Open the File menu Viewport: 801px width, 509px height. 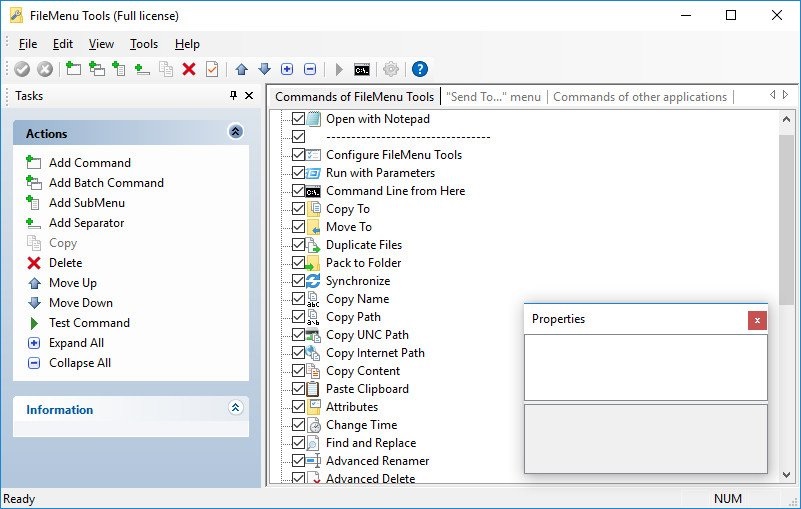click(28, 44)
